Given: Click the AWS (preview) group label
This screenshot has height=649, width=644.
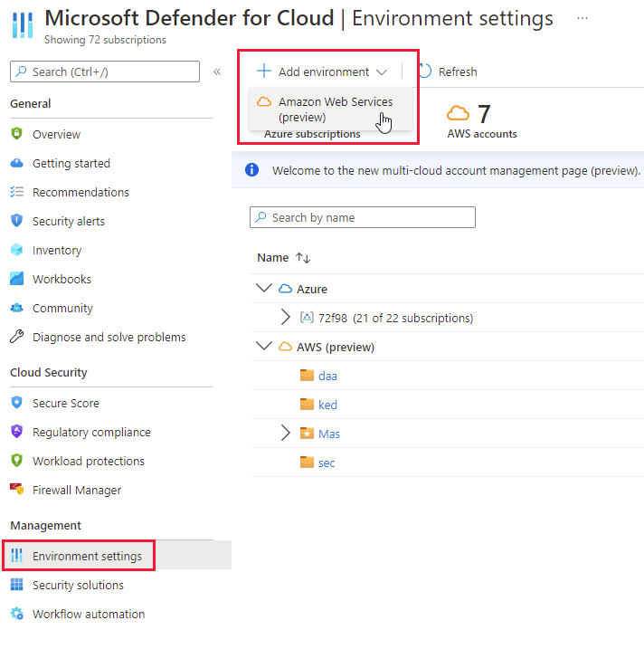Looking at the screenshot, I should tap(336, 347).
